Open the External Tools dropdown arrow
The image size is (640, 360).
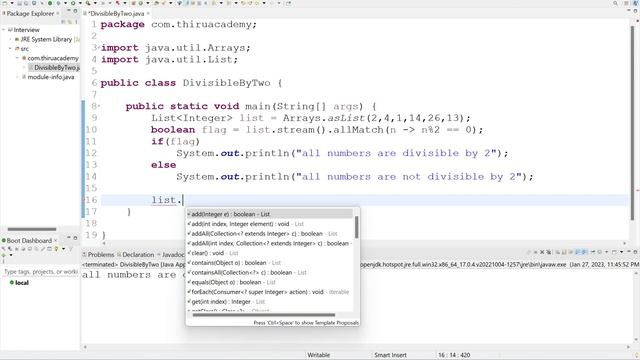(95, 3)
